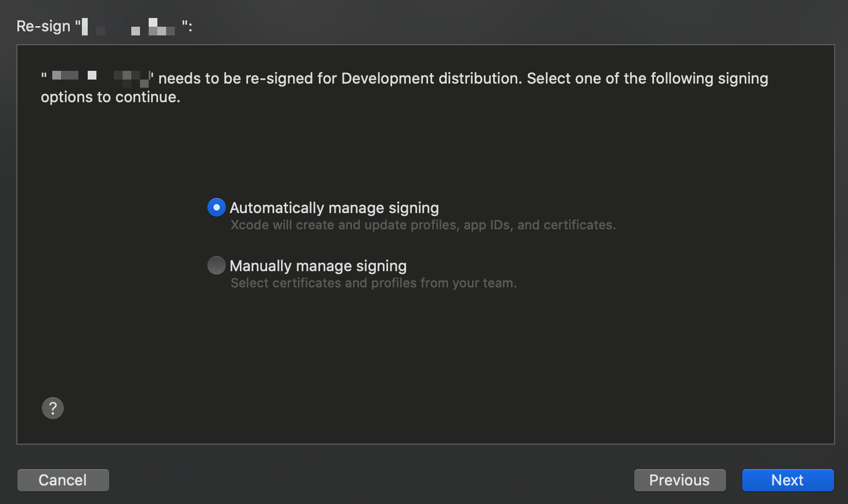Screen dimensions: 848x504
Task: Click the 'Xcode will create and update profiles' description
Action: point(423,225)
